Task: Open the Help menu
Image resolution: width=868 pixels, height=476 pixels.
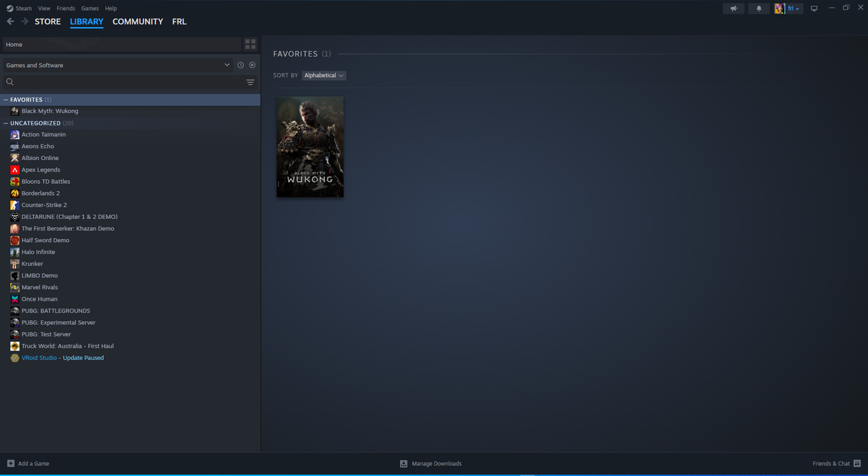Action: point(111,8)
